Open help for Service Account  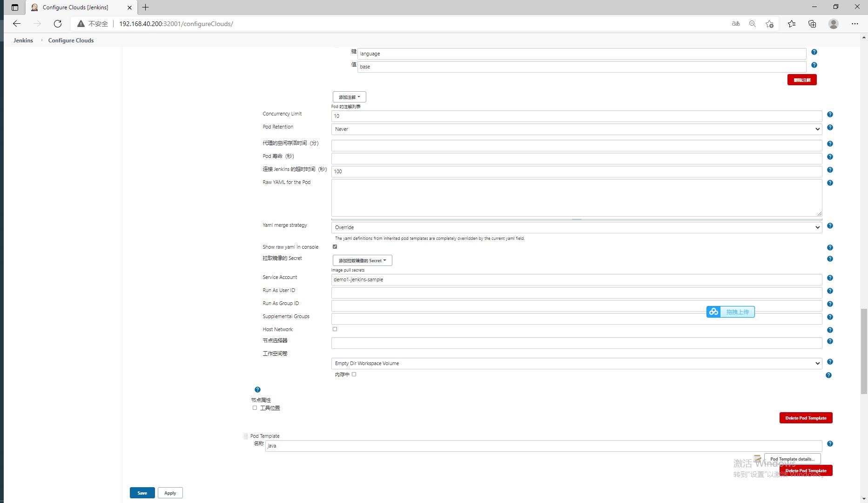[830, 278]
